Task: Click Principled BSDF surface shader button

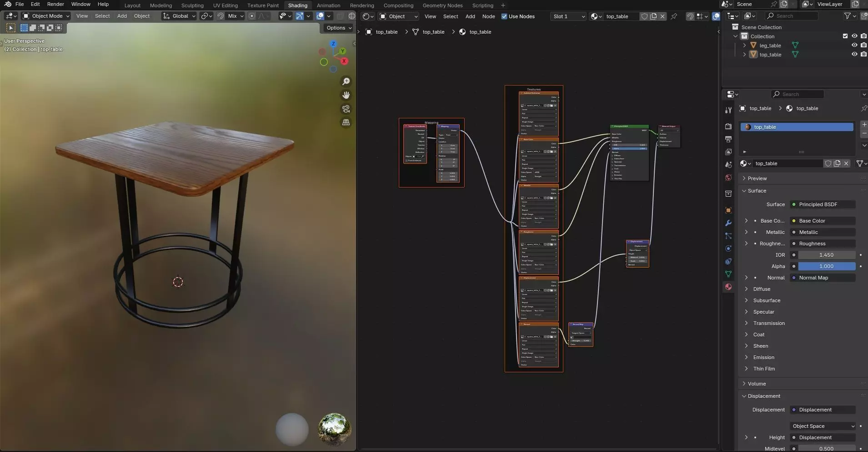Action: [823, 204]
